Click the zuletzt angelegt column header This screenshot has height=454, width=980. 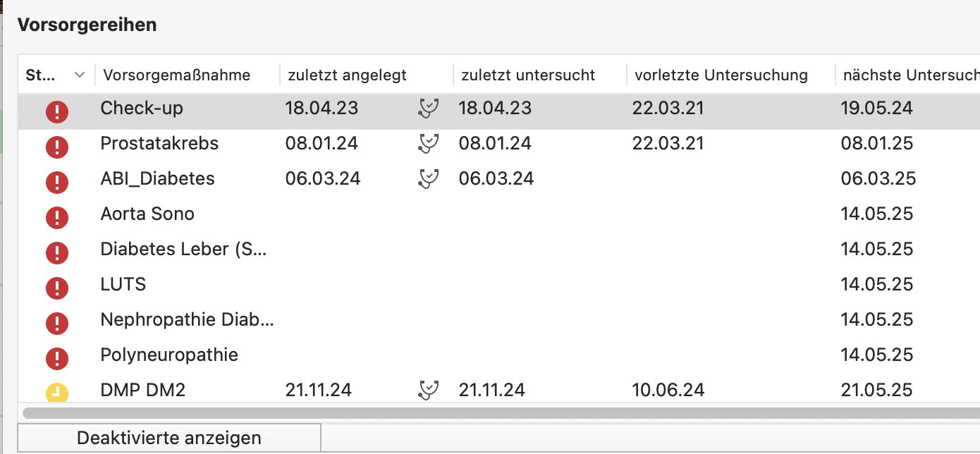click(347, 75)
